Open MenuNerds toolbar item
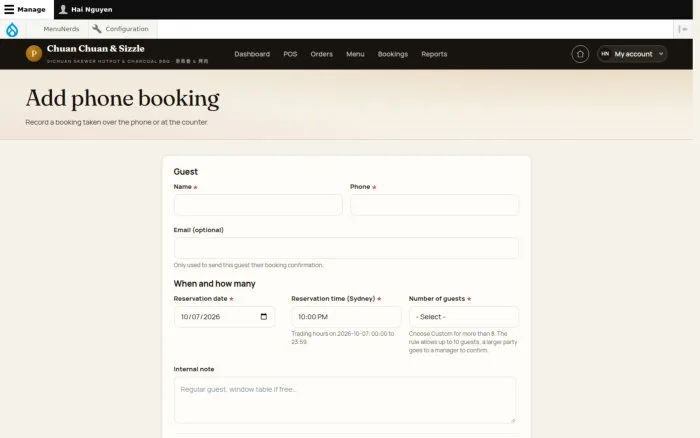Viewport: 700px width, 438px height. [x=61, y=29]
